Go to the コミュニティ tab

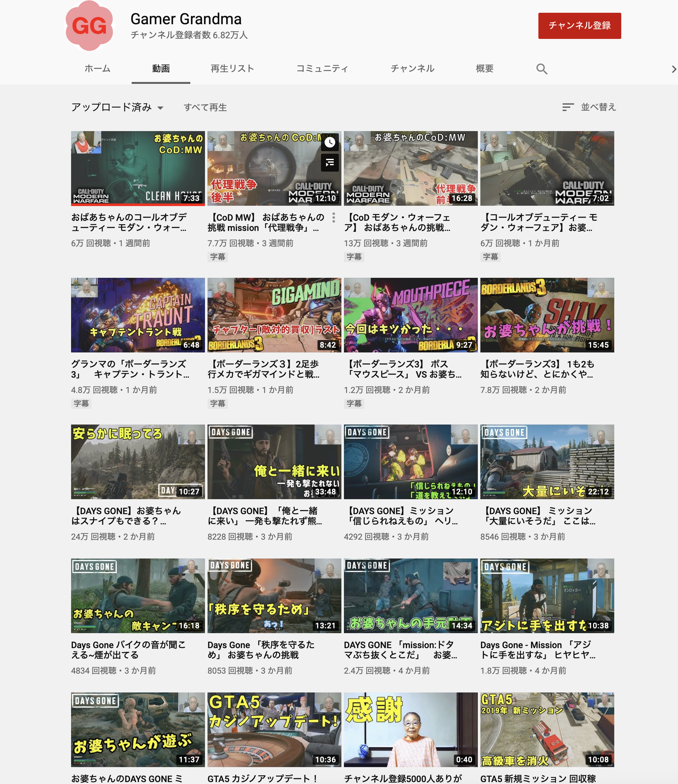tap(322, 69)
